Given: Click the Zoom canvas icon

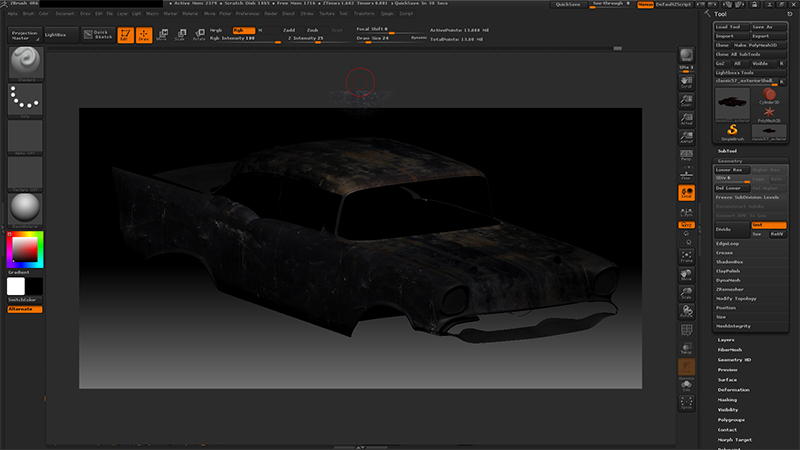Looking at the screenshot, I should pos(686,100).
